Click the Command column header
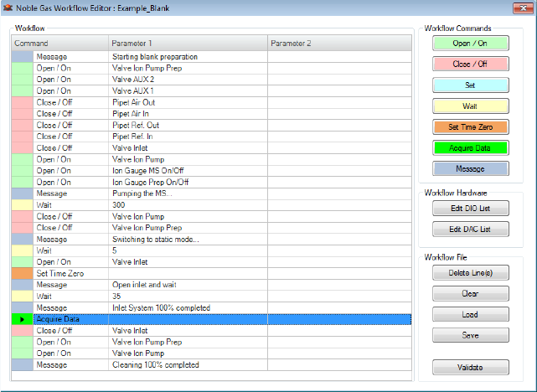The width and height of the screenshot is (537, 392). click(60, 44)
